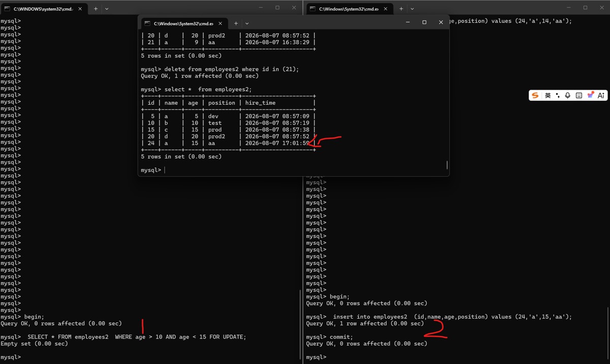The image size is (610, 364).
Task: Click the '2026-08-07 16:38:29' timestamp
Action: click(277, 42)
